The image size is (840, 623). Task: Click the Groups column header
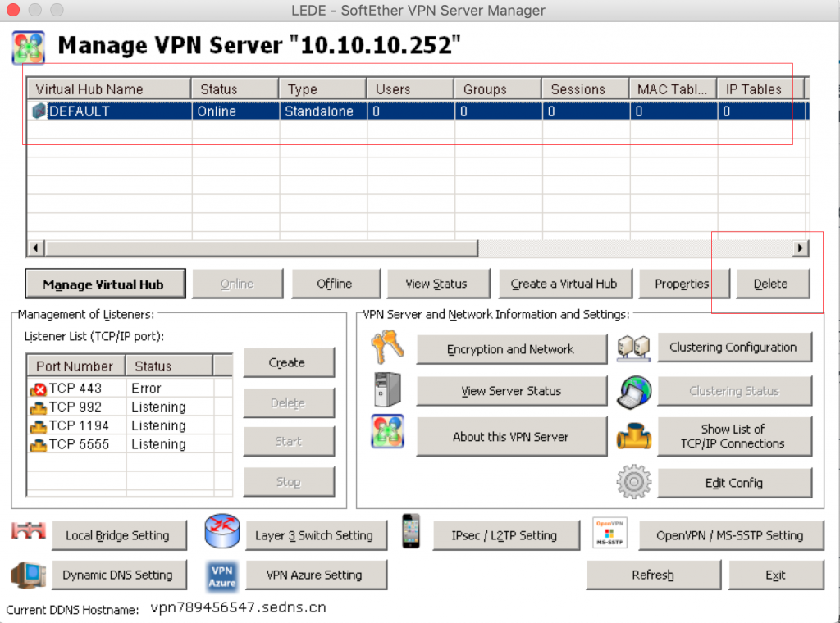tap(498, 89)
